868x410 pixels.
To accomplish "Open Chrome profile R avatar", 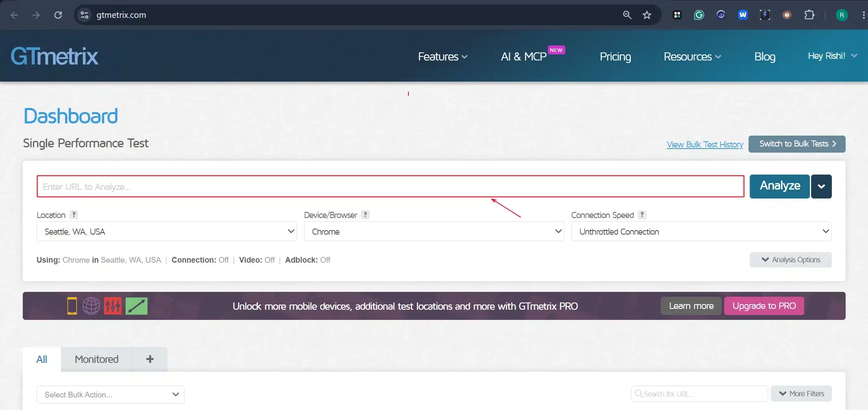I will (x=842, y=15).
